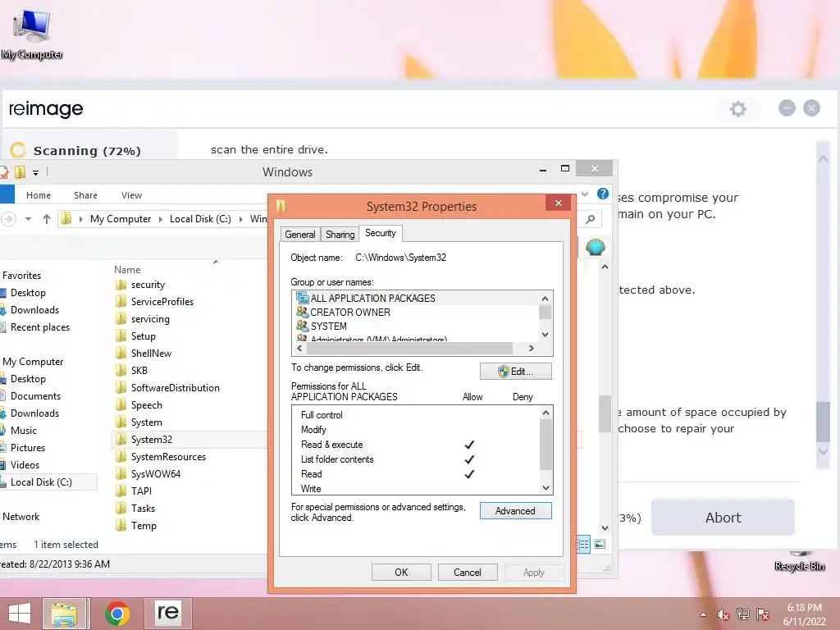The width and height of the screenshot is (840, 630).
Task: Click the Edit permissions button
Action: coord(515,372)
